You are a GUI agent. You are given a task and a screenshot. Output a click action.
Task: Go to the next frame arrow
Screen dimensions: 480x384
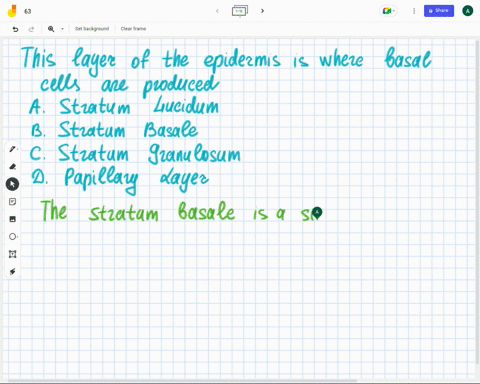(x=262, y=11)
